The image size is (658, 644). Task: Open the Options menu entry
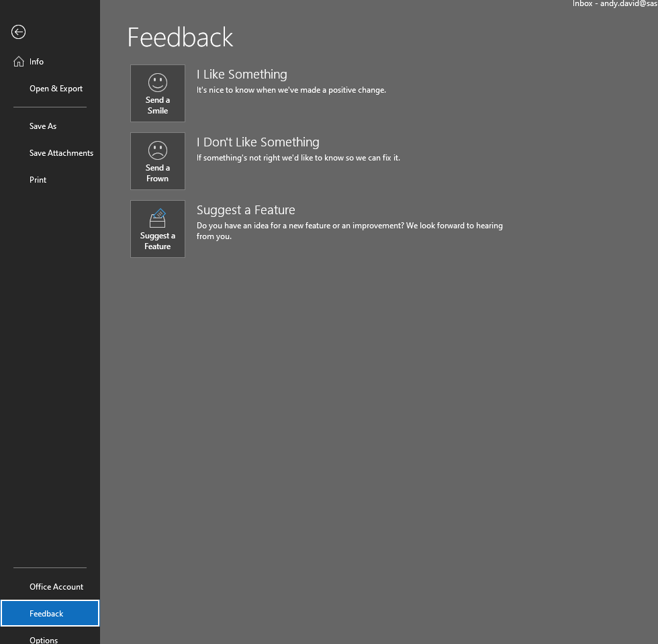pyautogui.click(x=43, y=639)
